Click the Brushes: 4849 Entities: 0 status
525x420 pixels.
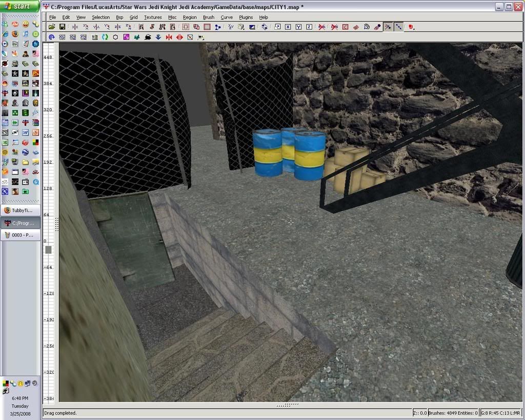pos(453,413)
